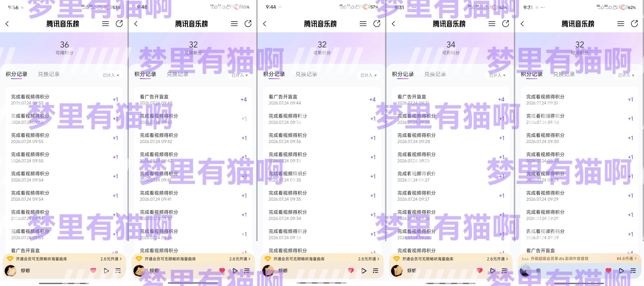
Task: Like the song 蜉蝣 on the 9:56 screen
Action: (x=93, y=270)
